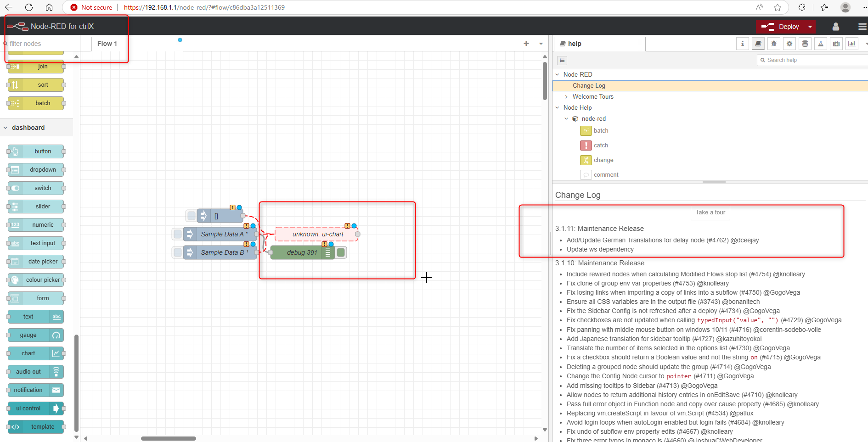868x442 pixels.
Task: Click the comment help node icon
Action: [586, 175]
